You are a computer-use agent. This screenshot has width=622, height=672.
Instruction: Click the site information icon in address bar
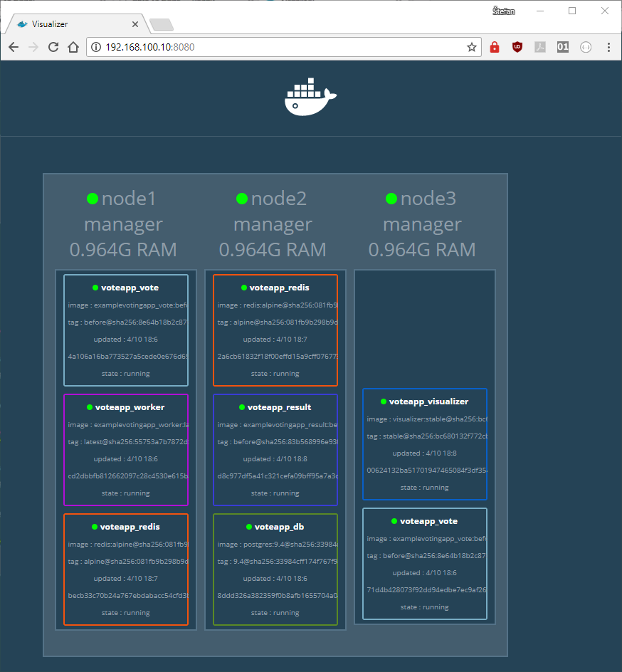click(96, 48)
